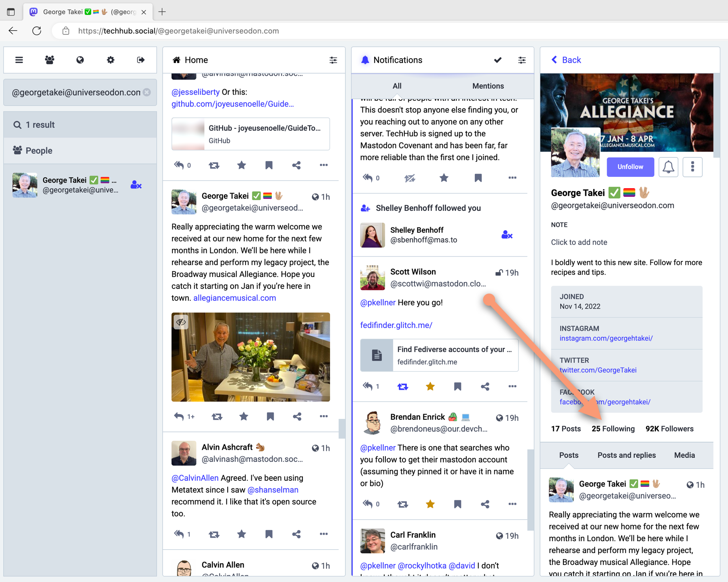Share George Takei's Allegiance post in Home

pyautogui.click(x=297, y=416)
